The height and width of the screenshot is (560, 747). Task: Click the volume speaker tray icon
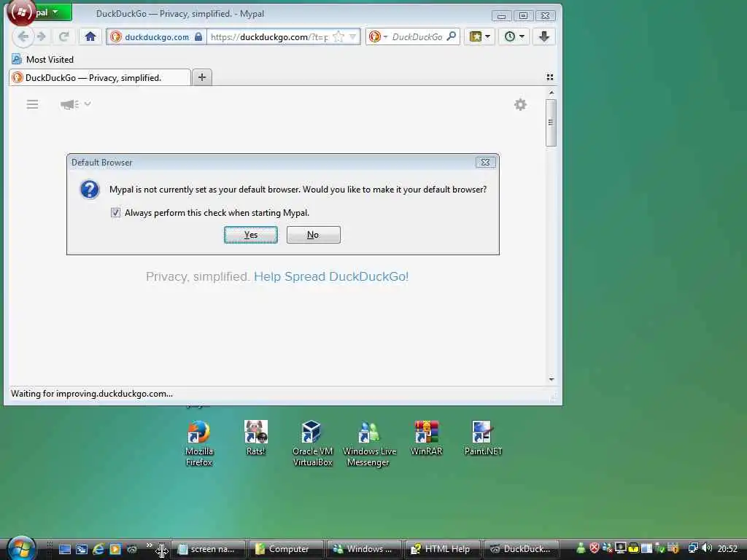[x=707, y=548]
